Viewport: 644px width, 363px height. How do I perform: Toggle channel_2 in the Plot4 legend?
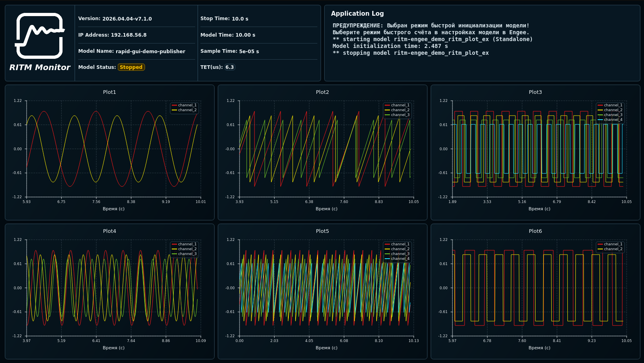tap(184, 249)
